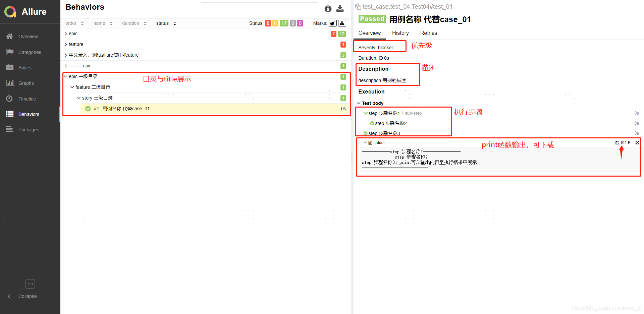Click the Behaviors search input field
Screen dimensions: 644x314
(x=259, y=8)
